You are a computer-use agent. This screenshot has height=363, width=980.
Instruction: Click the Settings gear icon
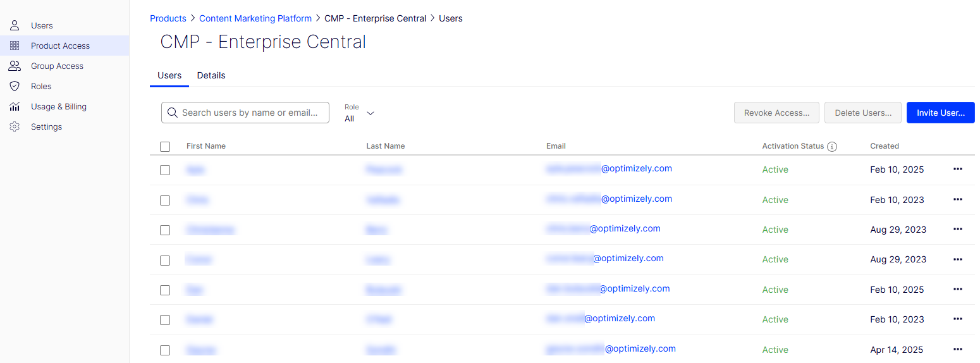point(15,126)
